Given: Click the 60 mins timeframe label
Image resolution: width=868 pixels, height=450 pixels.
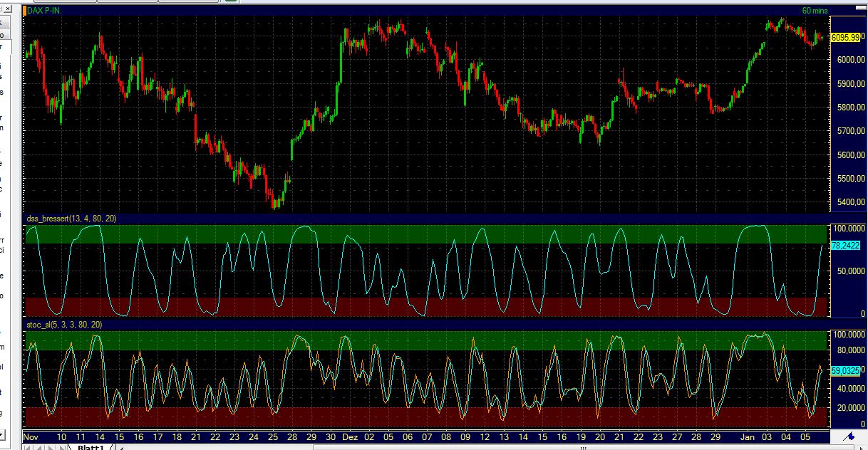Looking at the screenshot, I should tap(816, 11).
